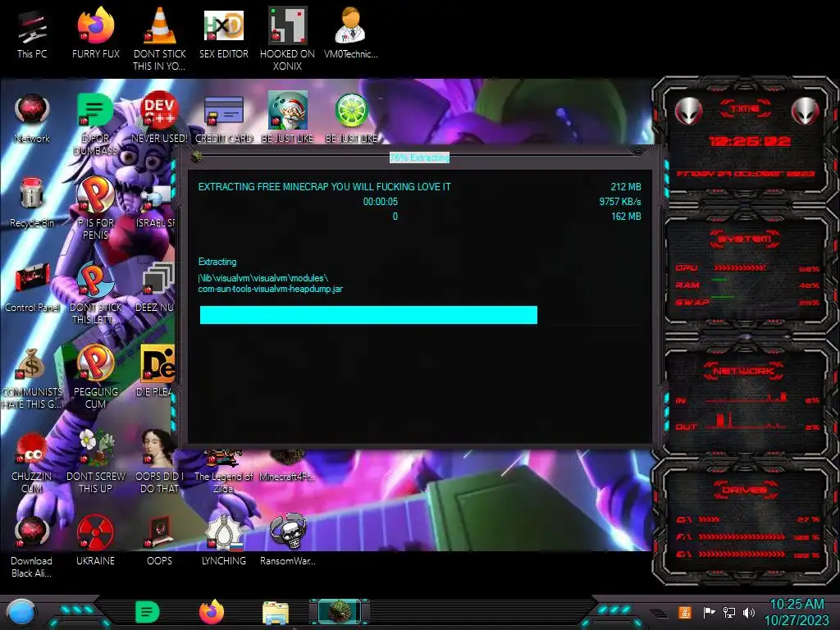Image resolution: width=840 pixels, height=630 pixels.
Task: Select the RansomWar... skull desktop icon
Action: 288,540
